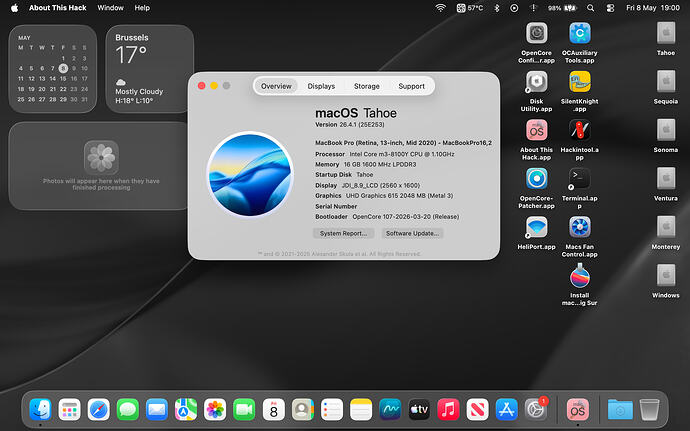This screenshot has width=690, height=431.
Task: Click the date and time clock
Action: (653, 7)
